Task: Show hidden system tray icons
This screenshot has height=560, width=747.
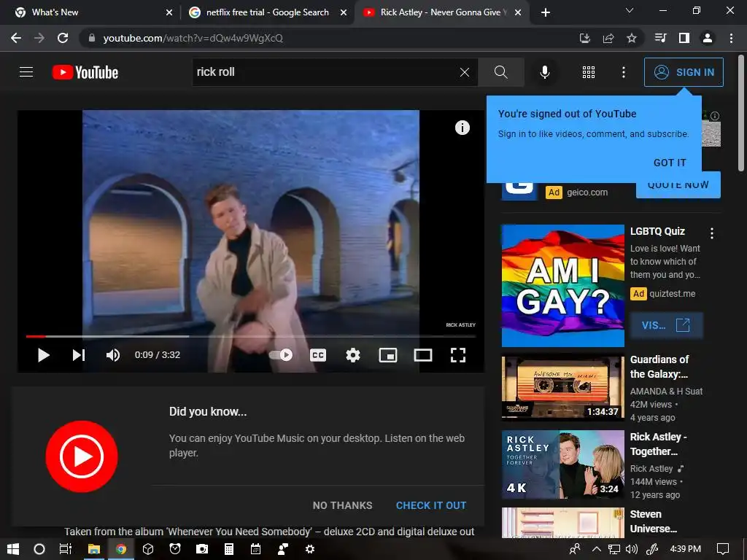Action: tap(596, 549)
